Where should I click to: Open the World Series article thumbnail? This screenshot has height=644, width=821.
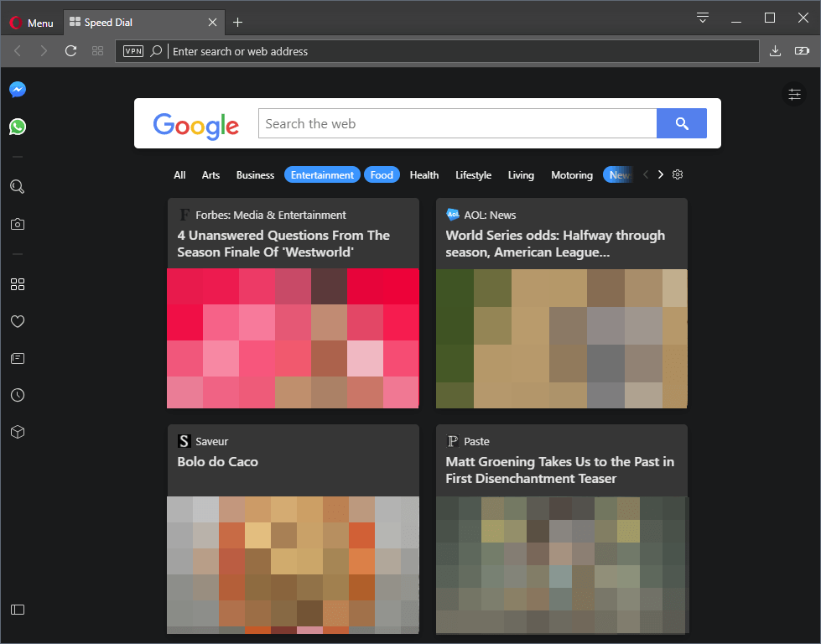tap(561, 338)
